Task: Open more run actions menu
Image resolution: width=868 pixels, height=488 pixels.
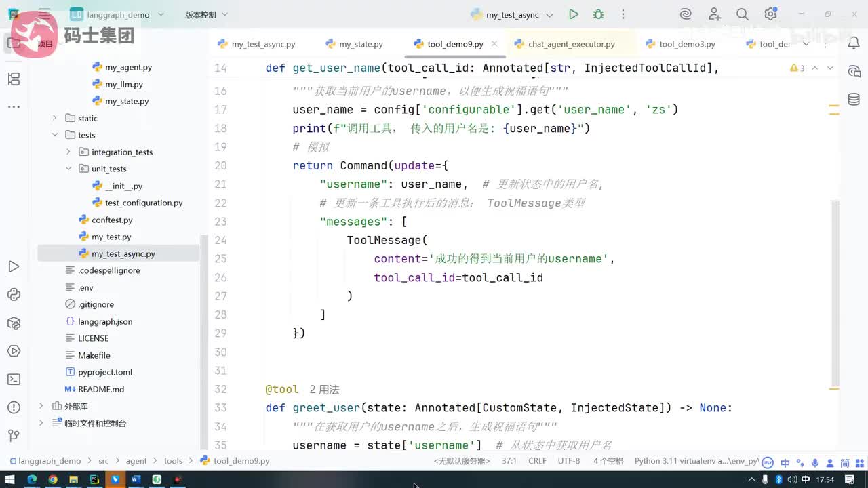Action: click(623, 14)
